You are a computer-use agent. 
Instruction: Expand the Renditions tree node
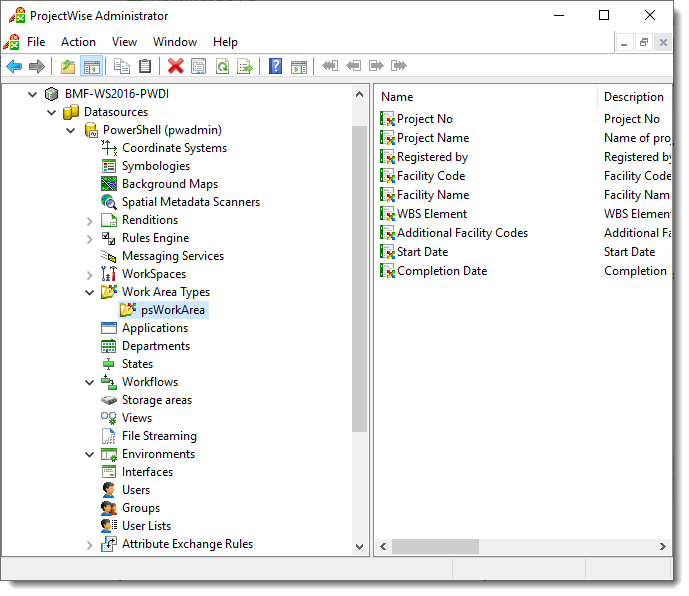[90, 220]
